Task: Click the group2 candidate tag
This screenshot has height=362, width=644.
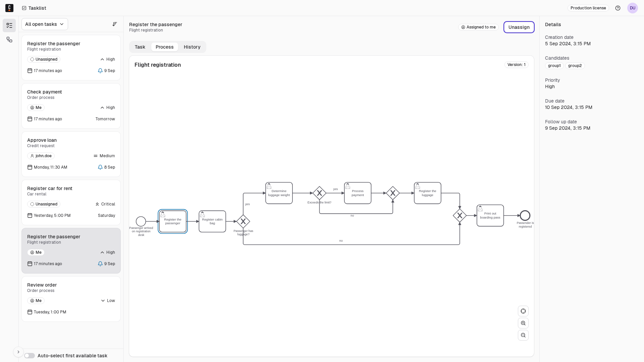Action: [575, 66]
